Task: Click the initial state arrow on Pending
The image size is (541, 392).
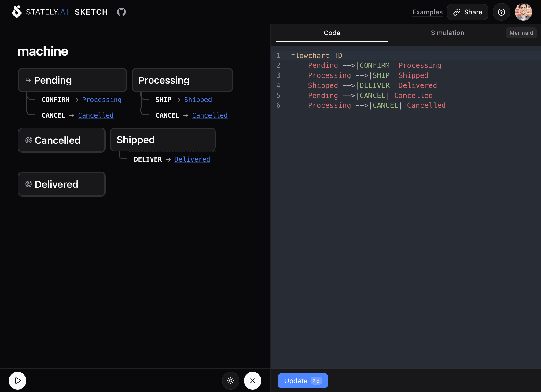Action: [x=28, y=80]
